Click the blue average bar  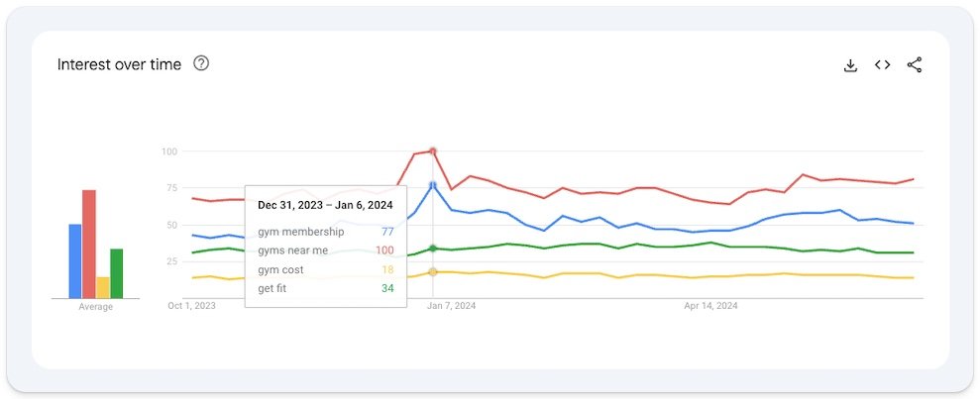click(x=75, y=261)
